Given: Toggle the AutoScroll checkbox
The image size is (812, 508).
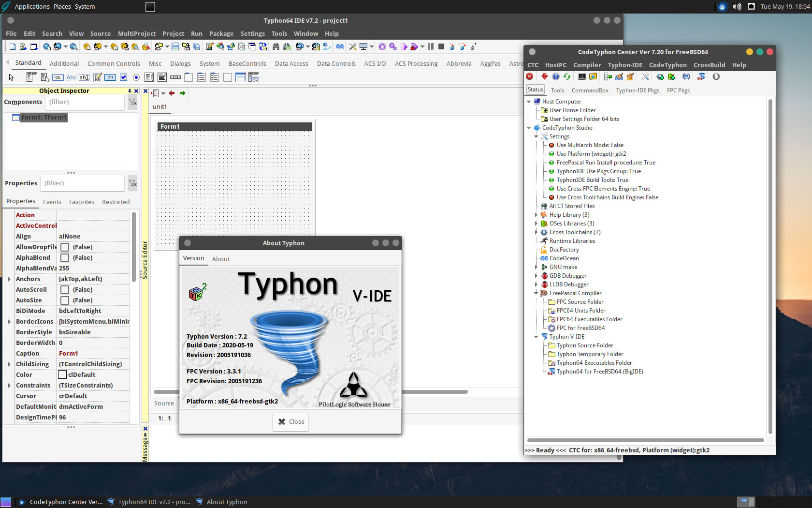Looking at the screenshot, I should pos(65,290).
